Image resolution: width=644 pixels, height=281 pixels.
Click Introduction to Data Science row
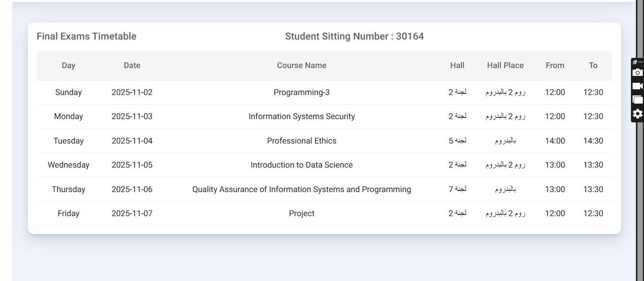pos(302,165)
